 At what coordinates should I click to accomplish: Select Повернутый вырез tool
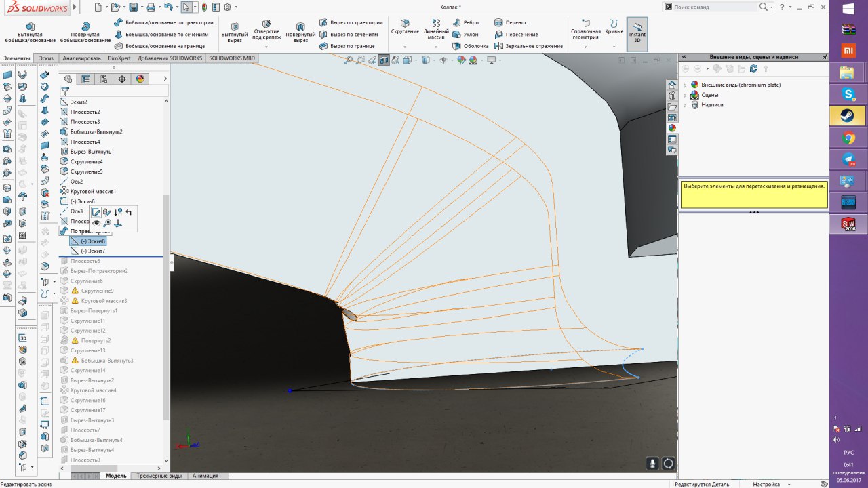pyautogui.click(x=300, y=33)
